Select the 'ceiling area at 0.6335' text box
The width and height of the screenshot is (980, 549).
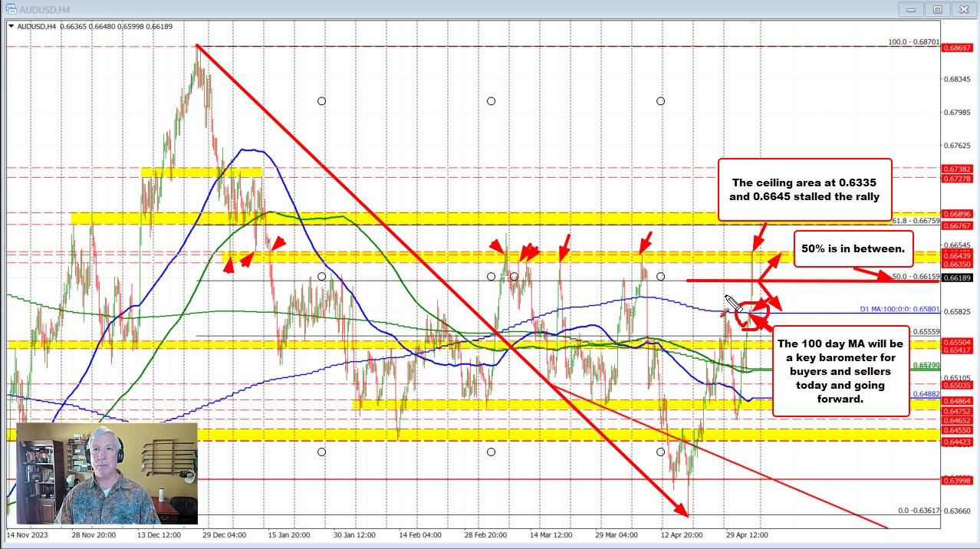coord(804,189)
